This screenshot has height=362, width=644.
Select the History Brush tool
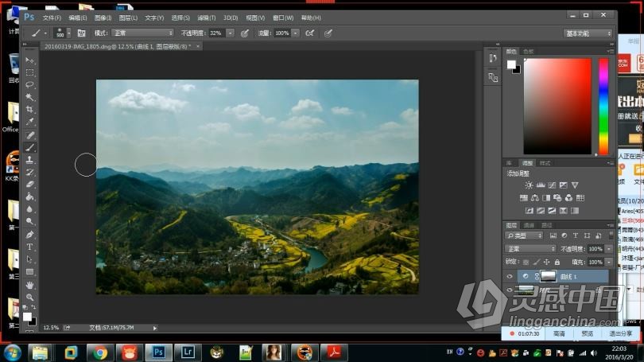coord(30,172)
